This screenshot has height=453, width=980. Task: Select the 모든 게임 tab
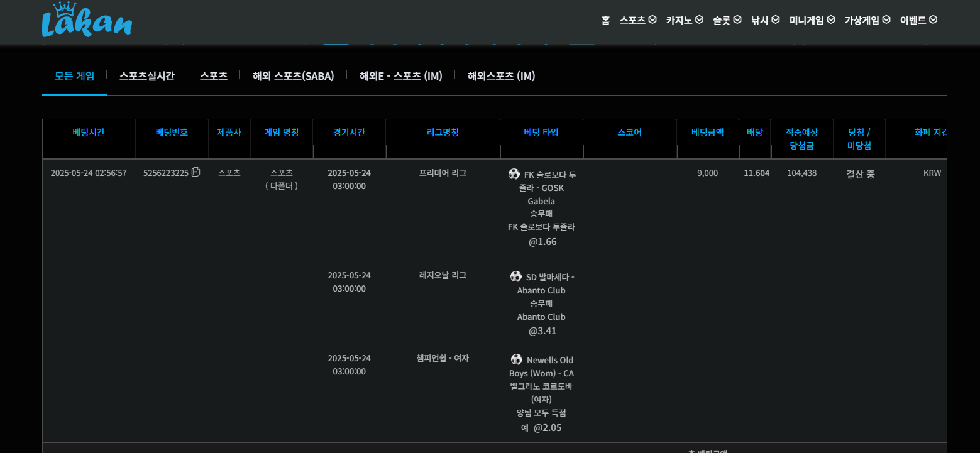[x=74, y=76]
